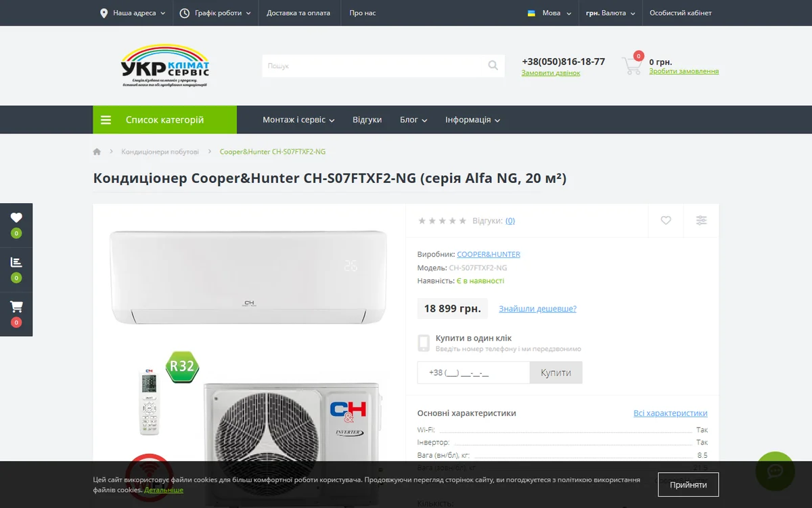
Task: Expand the Графік роботи dropdown
Action: [x=215, y=13]
